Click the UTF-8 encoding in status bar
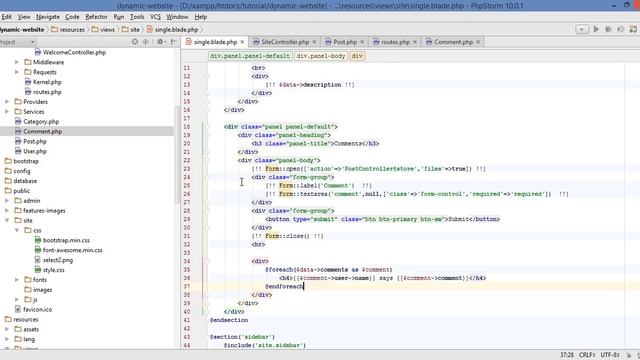The image size is (640, 360). (610, 355)
